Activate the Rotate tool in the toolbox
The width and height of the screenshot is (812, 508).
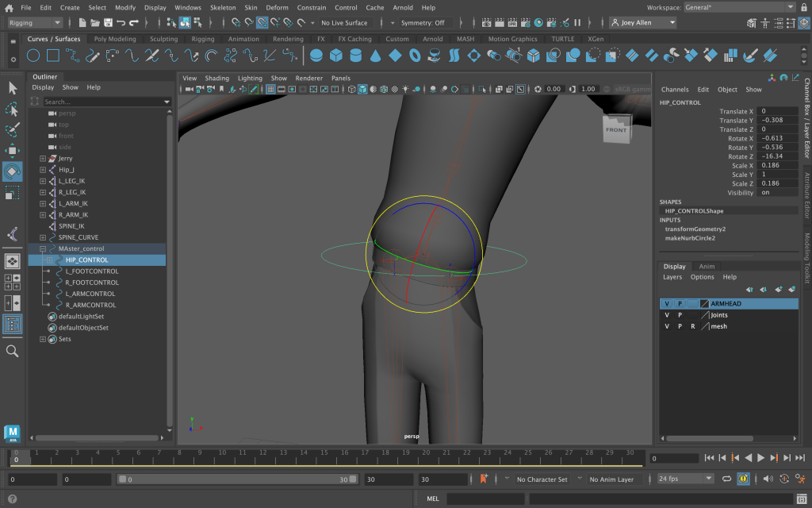coord(13,171)
